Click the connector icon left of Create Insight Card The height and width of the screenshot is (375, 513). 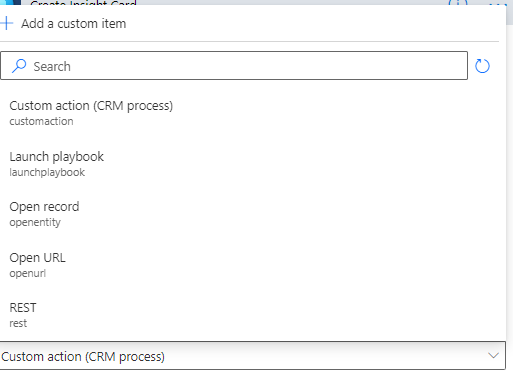(11, 2)
